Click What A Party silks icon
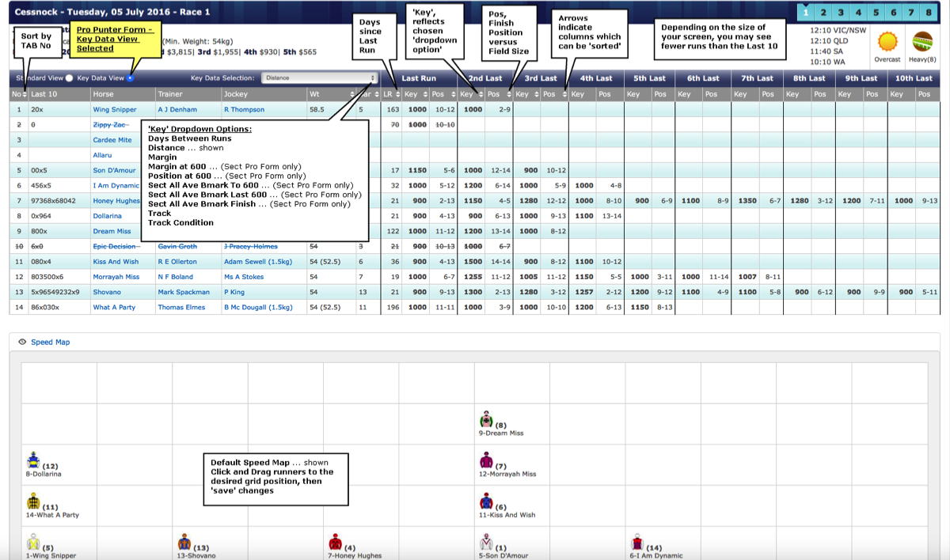This screenshot has width=950, height=560. point(33,502)
